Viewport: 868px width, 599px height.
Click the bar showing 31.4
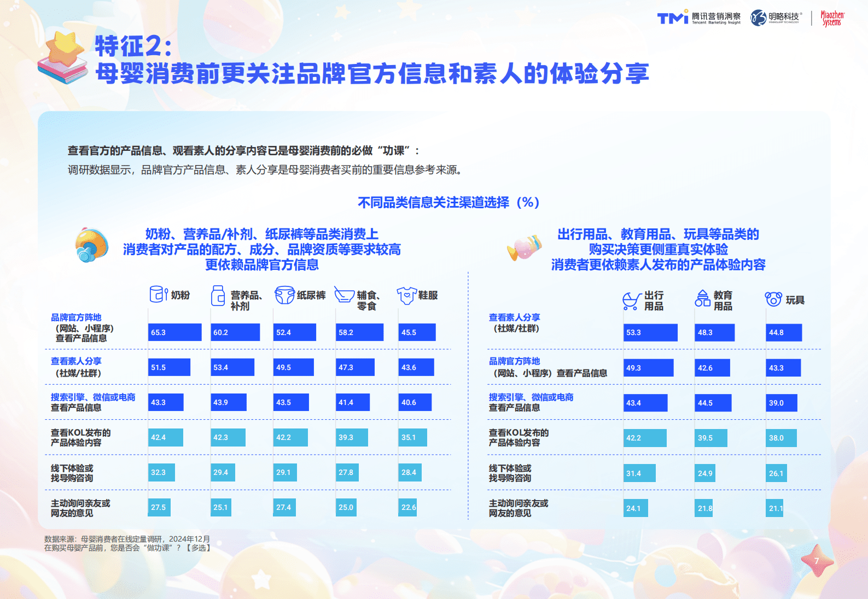639,473
